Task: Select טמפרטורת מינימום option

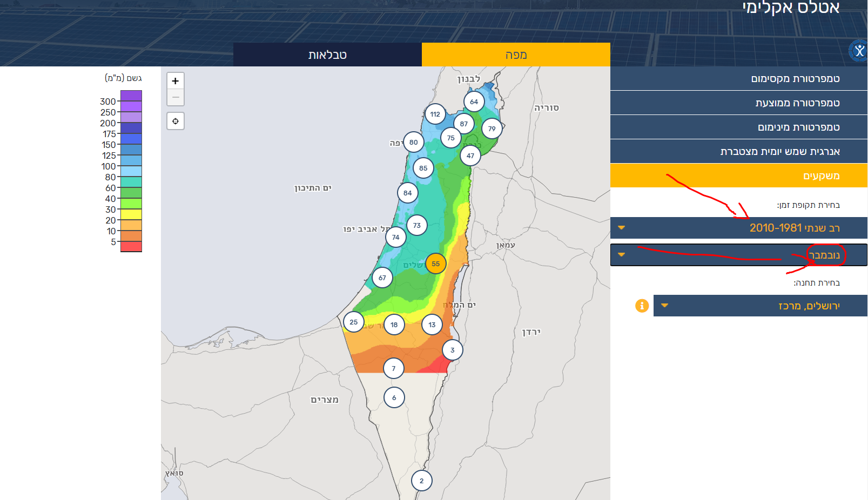Action: pyautogui.click(x=738, y=127)
